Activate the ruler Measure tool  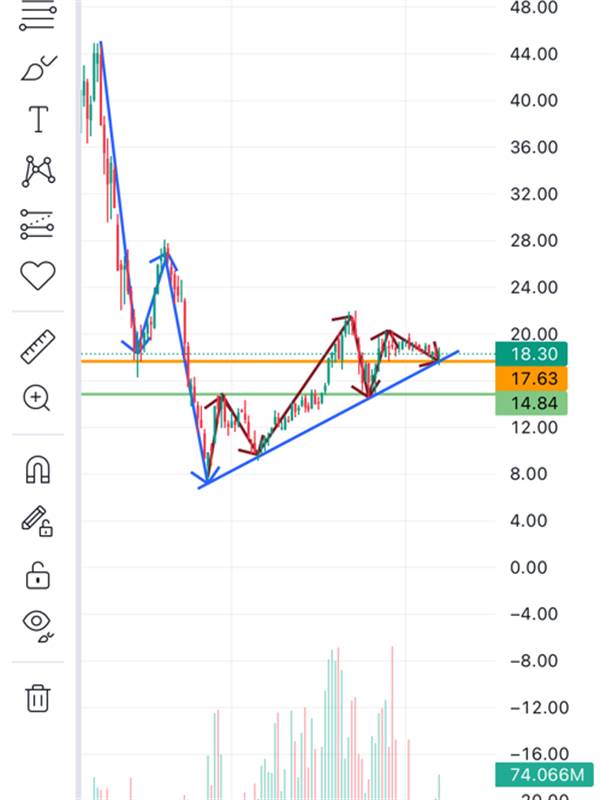click(x=38, y=346)
